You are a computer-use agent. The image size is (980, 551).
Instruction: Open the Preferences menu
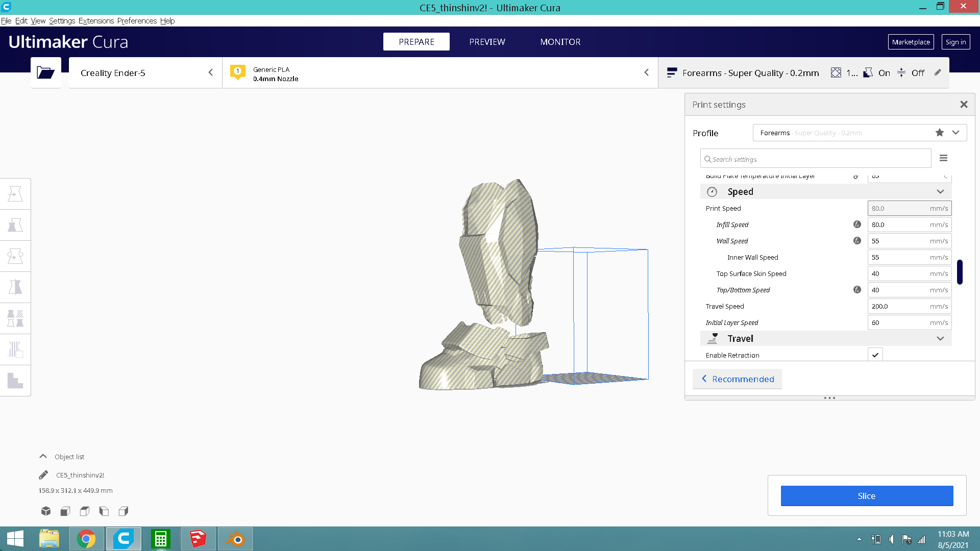pyautogui.click(x=137, y=21)
